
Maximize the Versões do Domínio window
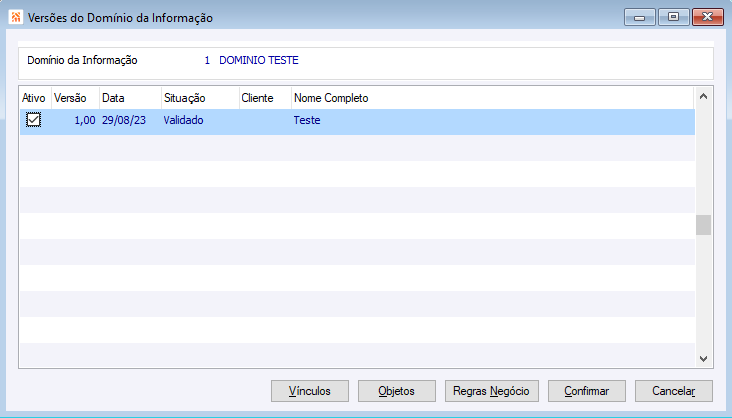coord(673,17)
